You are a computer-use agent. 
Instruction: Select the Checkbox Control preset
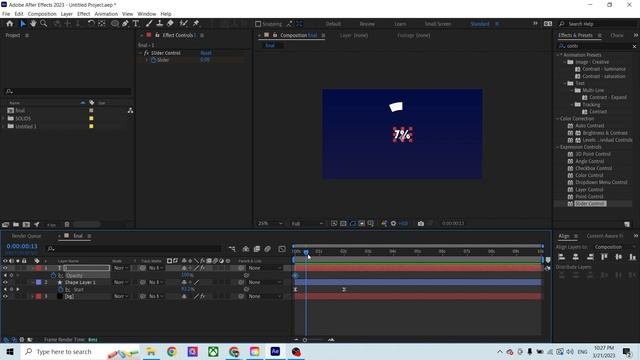click(593, 168)
